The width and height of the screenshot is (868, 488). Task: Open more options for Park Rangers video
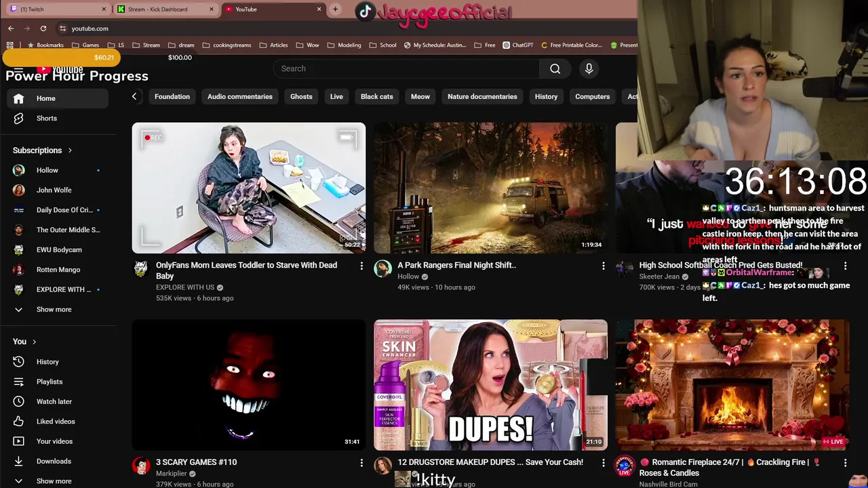tap(604, 266)
